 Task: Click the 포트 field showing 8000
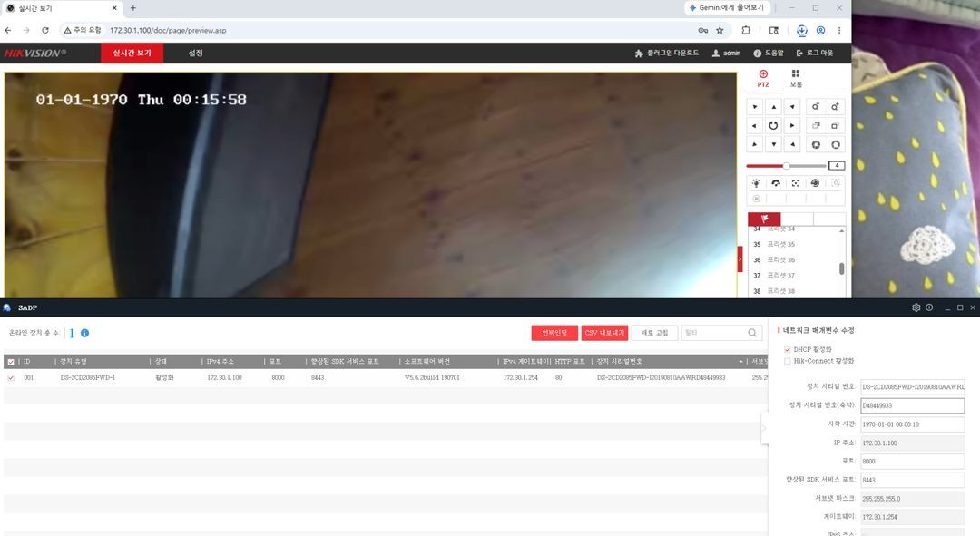tap(913, 461)
